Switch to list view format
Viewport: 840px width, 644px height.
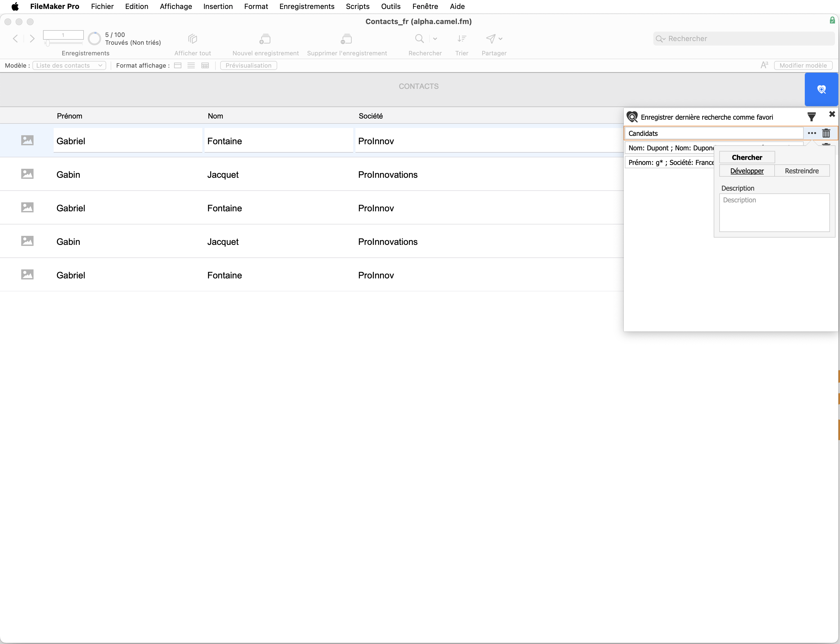[x=191, y=66]
